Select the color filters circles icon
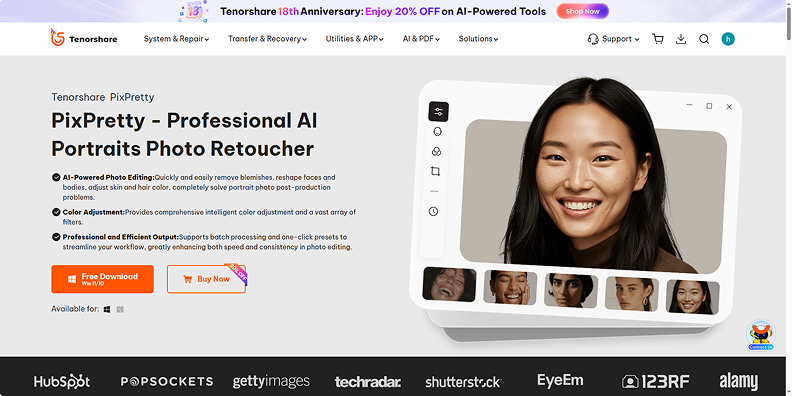The image size is (792, 396). [x=436, y=152]
